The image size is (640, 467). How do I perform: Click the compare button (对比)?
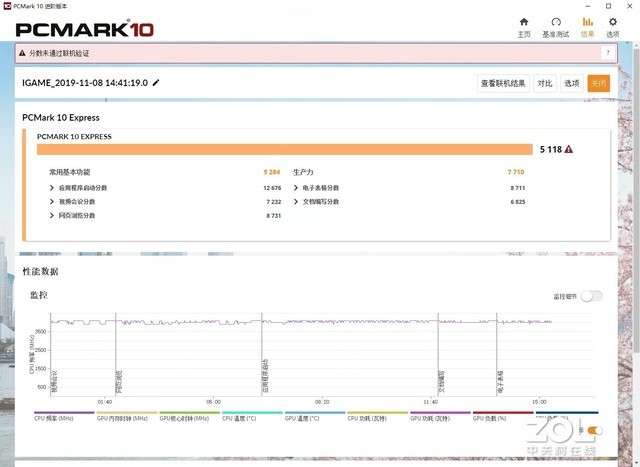tap(545, 83)
